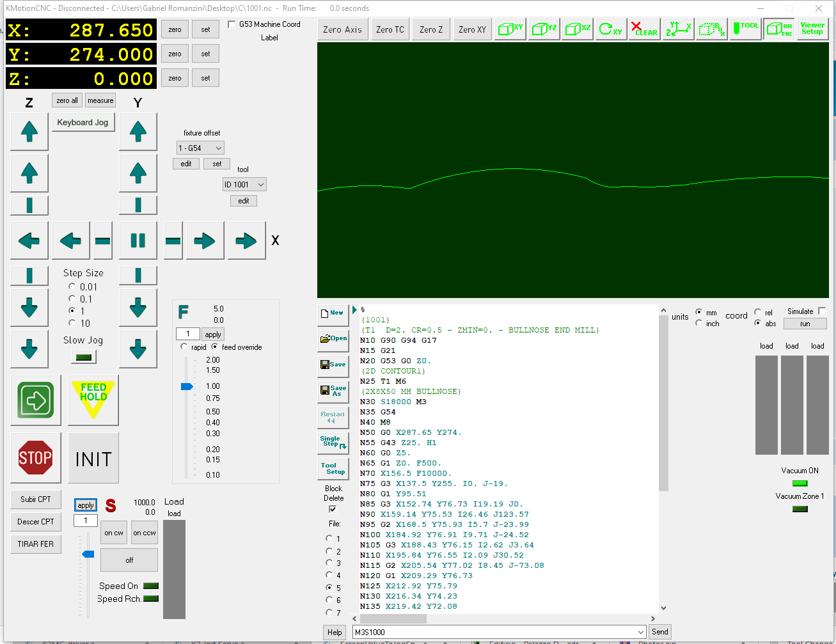Choose inch units radio button
The height and width of the screenshot is (644, 836).
(699, 324)
